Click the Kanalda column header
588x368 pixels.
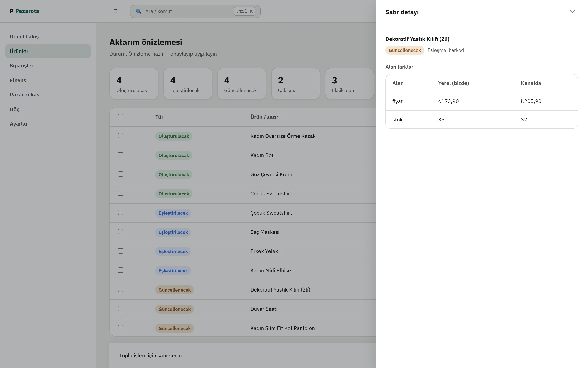(x=531, y=83)
